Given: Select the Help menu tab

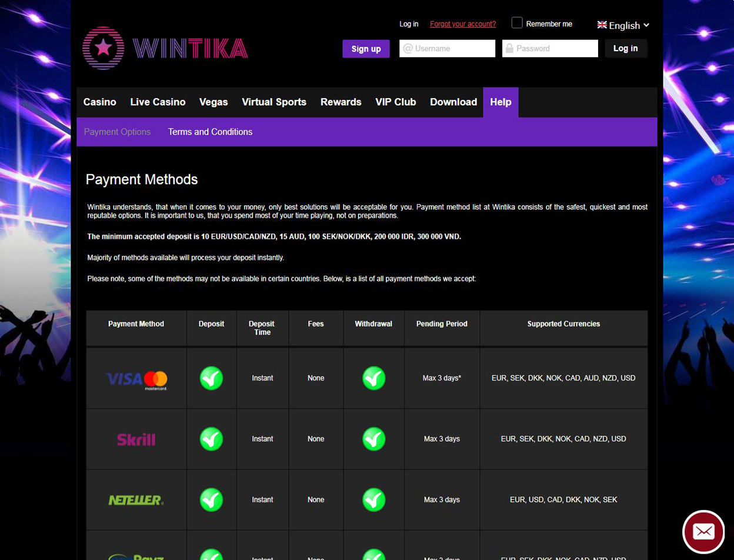Looking at the screenshot, I should pos(501,102).
